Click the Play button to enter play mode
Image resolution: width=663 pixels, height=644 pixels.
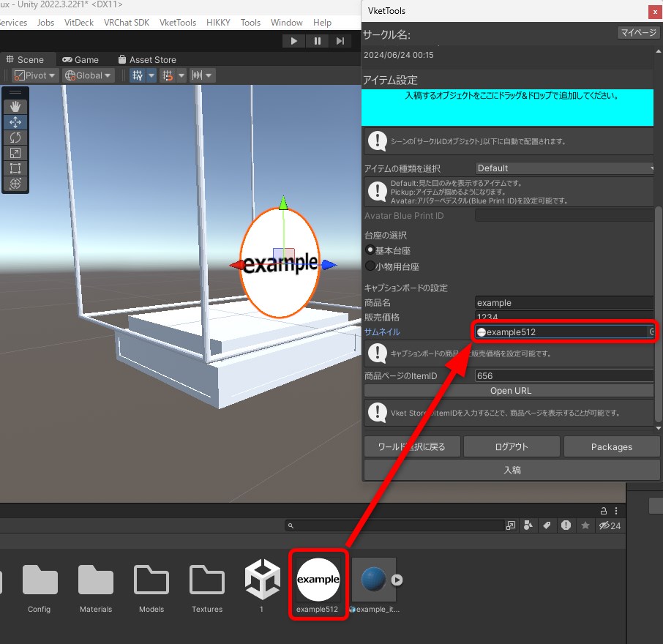[x=293, y=41]
